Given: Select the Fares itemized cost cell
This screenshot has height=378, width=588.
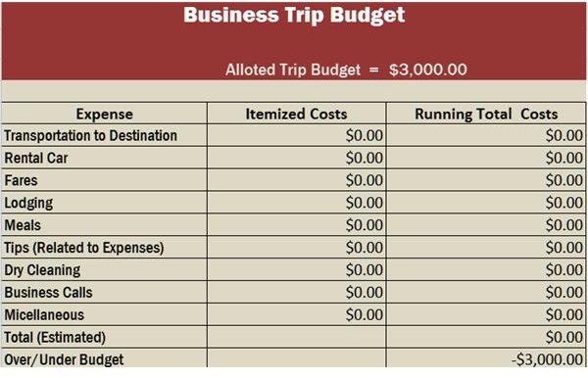Looking at the screenshot, I should 296,180.
